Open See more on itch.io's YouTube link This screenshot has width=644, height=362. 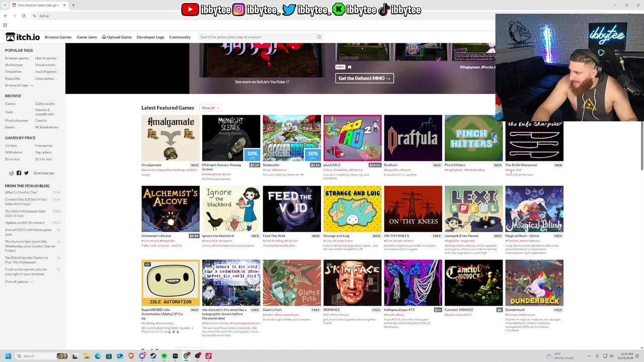(x=262, y=81)
